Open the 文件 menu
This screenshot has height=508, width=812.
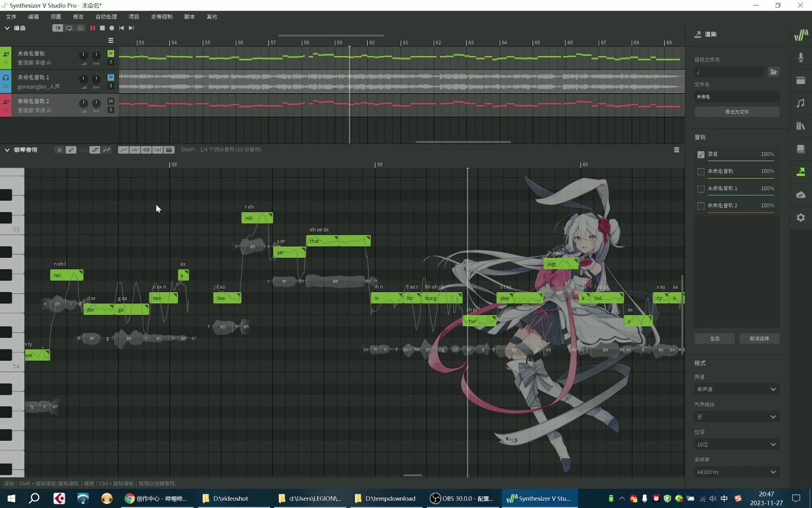click(11, 17)
